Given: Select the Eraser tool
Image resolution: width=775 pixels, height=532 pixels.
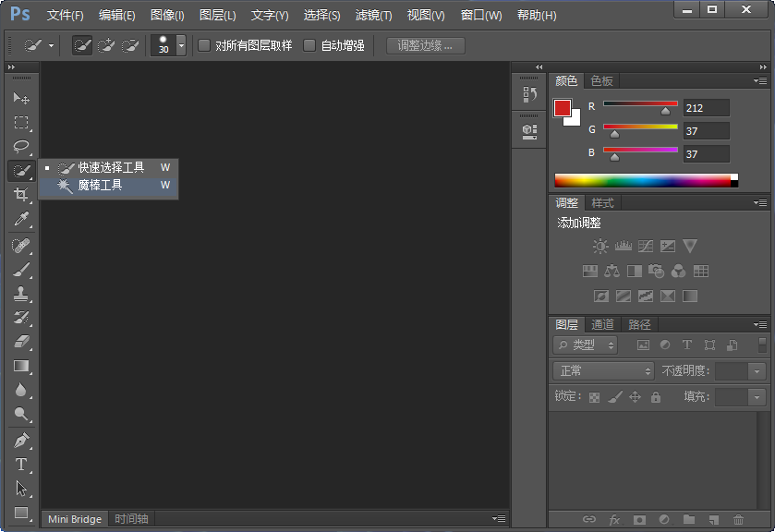Looking at the screenshot, I should (21, 342).
